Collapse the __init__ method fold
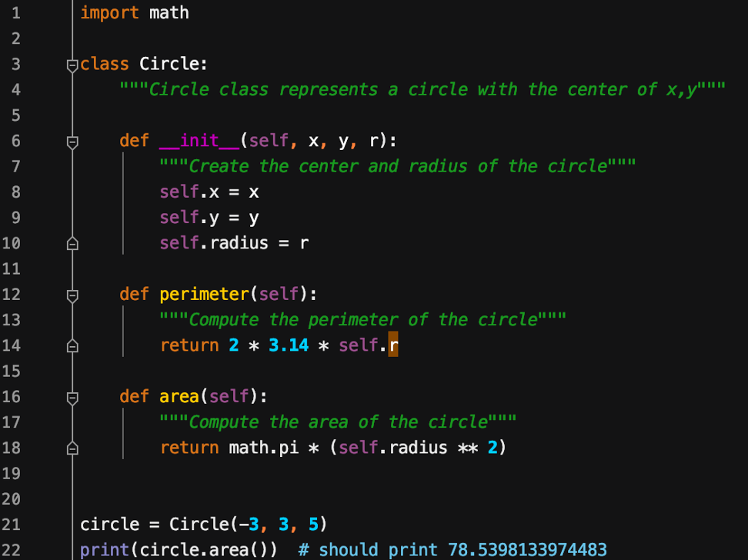This screenshot has height=560, width=748. click(x=72, y=141)
